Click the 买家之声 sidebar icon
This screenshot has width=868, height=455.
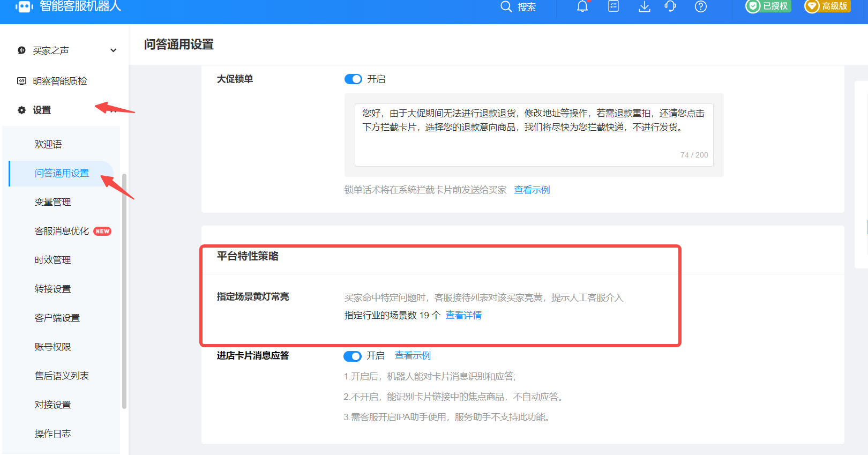click(x=21, y=50)
